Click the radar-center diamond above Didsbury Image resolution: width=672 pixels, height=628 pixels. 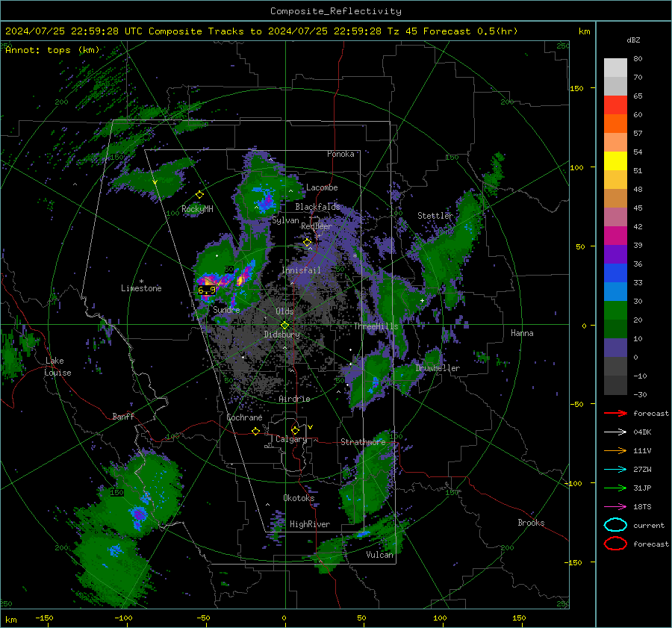coord(284,326)
